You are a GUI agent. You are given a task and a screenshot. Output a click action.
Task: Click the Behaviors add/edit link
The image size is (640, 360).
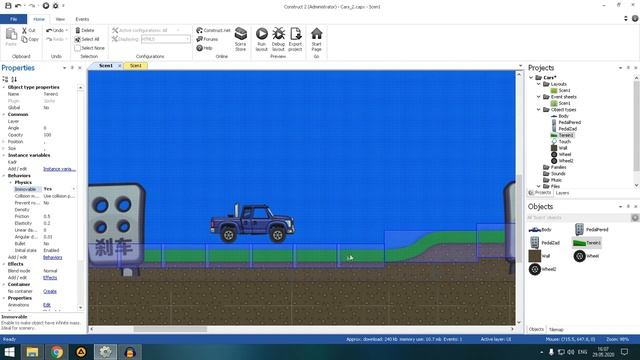tap(53, 258)
